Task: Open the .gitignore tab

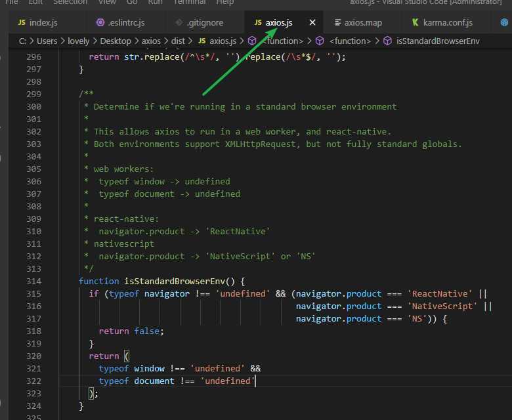Action: coord(205,23)
